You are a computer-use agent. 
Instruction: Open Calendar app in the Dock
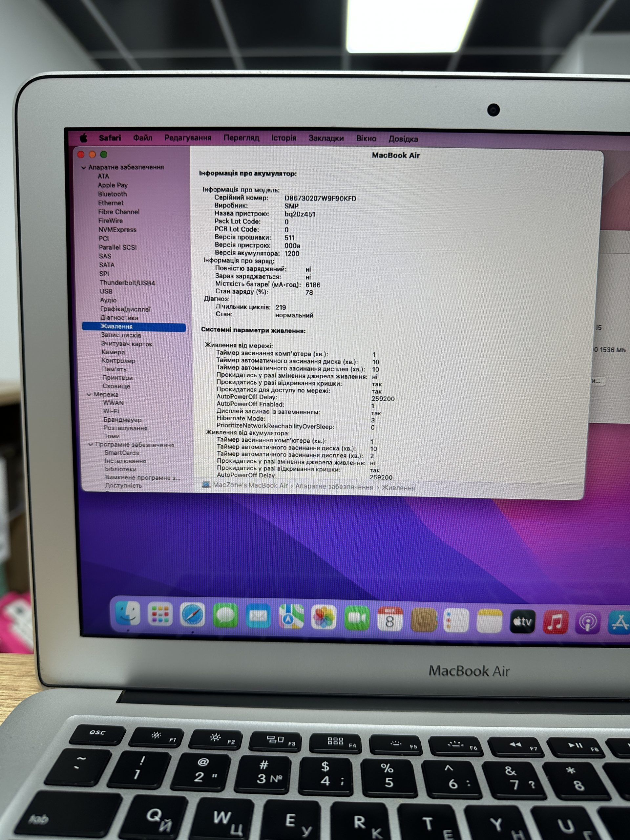click(389, 619)
